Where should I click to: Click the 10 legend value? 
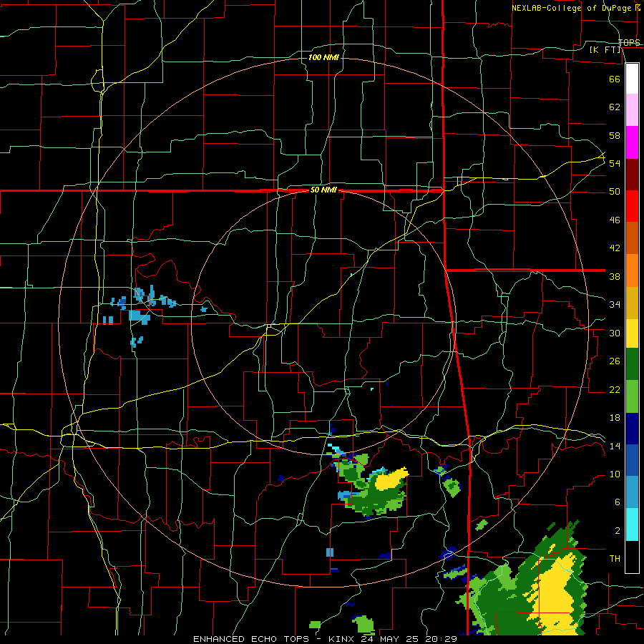615,474
